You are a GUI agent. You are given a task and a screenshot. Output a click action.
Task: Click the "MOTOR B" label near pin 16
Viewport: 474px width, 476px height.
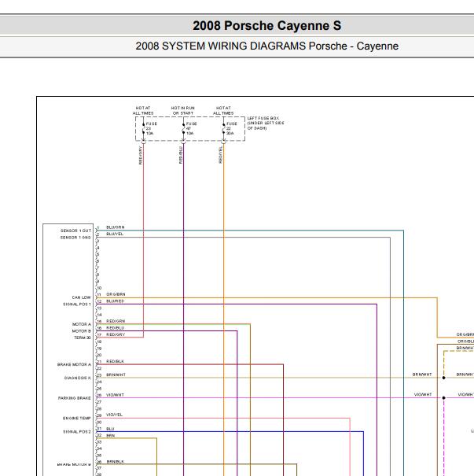point(81,331)
